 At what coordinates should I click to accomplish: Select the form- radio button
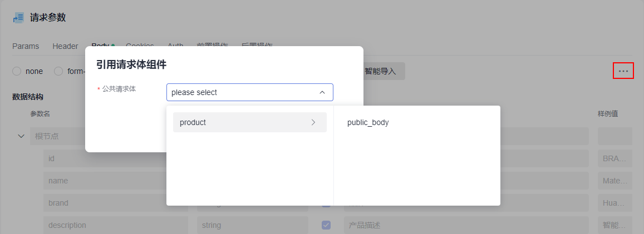pos(59,71)
